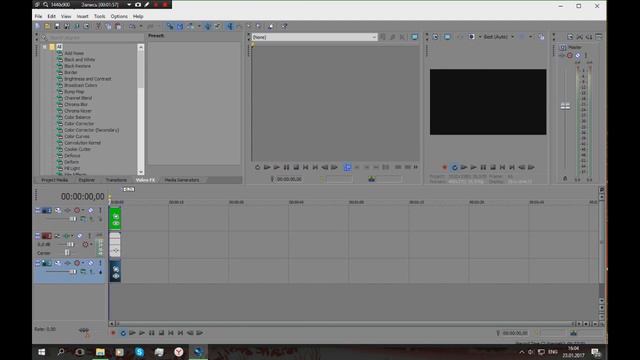Image resolution: width=640 pixels, height=360 pixels.
Task: Open the Tools menu
Action: [x=100, y=16]
